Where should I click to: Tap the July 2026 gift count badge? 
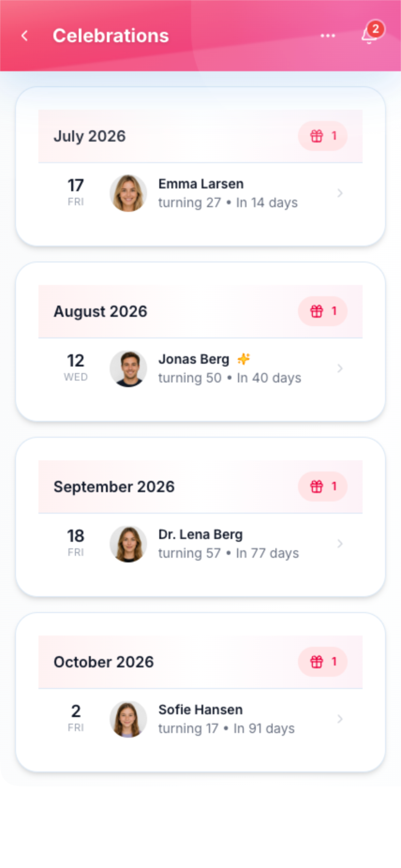click(323, 136)
